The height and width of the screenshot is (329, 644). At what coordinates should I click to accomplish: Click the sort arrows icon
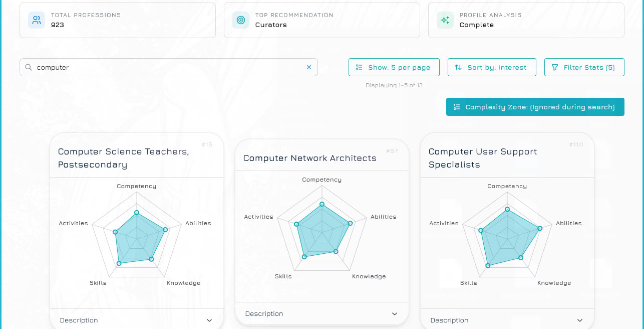pos(458,67)
